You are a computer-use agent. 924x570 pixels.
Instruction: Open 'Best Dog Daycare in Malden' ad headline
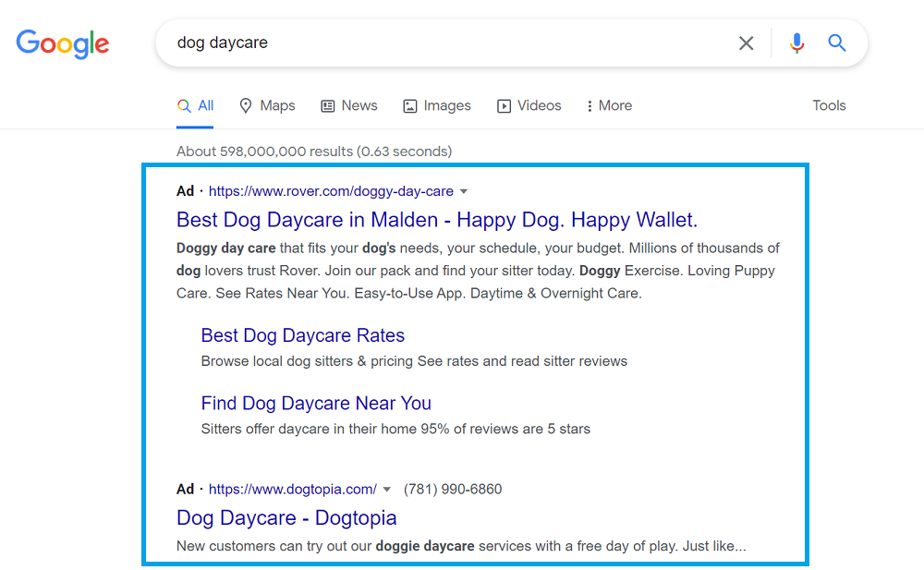click(x=437, y=220)
